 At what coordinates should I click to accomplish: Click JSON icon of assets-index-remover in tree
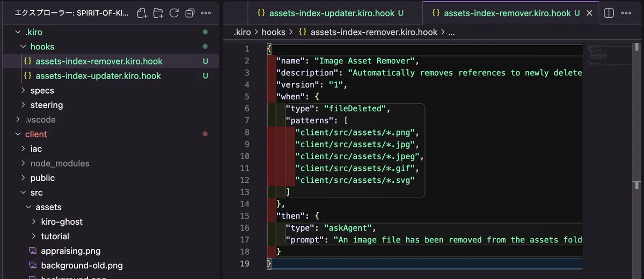pyautogui.click(x=27, y=61)
